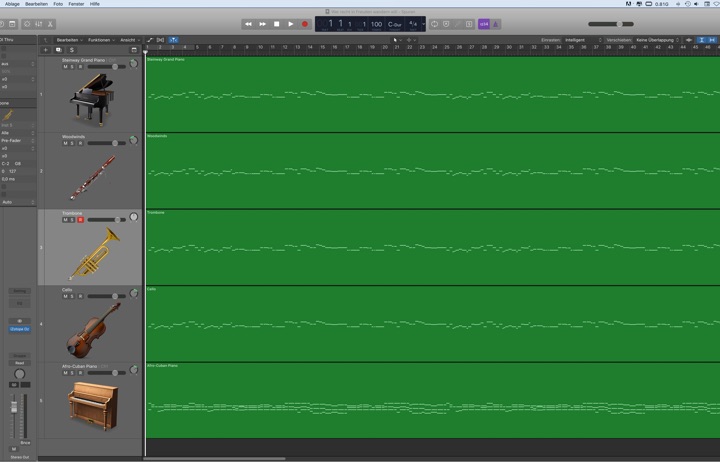Open the Bearbeiten menu in menu bar
This screenshot has width=720, height=462.
click(36, 4)
